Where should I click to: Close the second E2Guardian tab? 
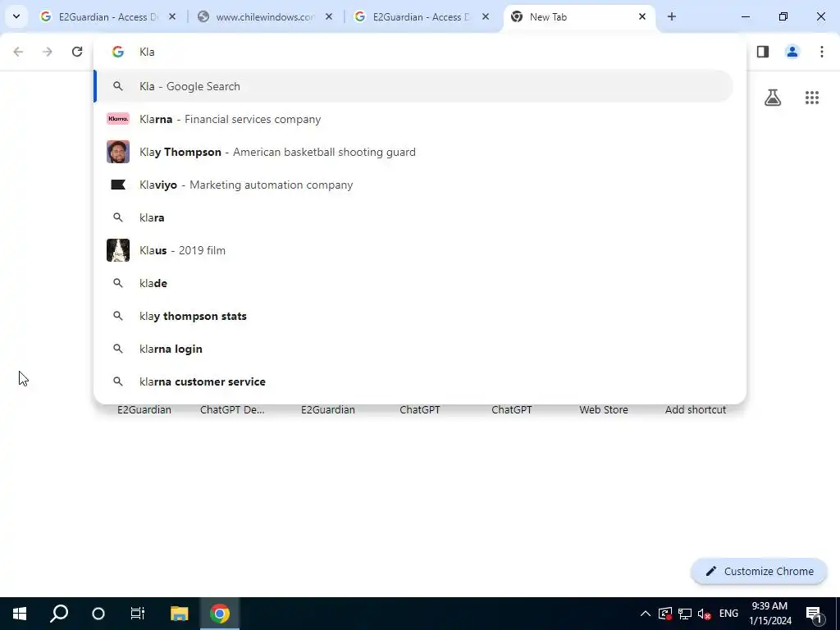[486, 17]
